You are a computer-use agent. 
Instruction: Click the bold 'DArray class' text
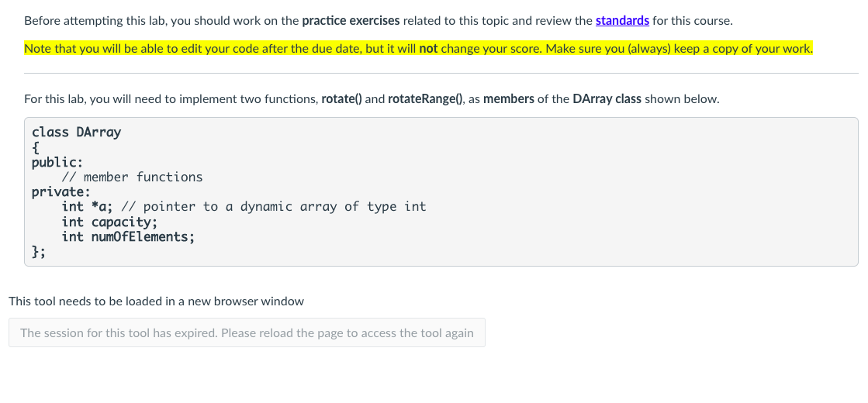(607, 99)
